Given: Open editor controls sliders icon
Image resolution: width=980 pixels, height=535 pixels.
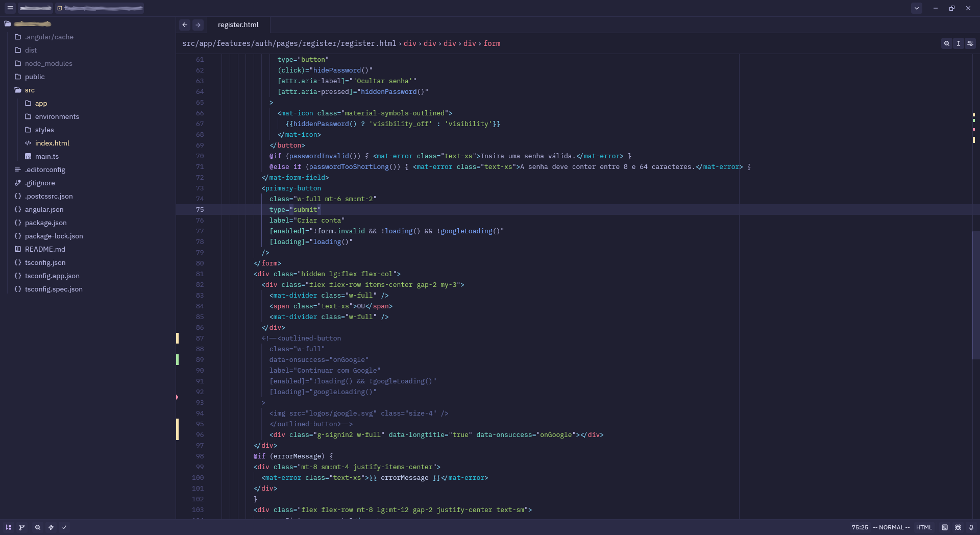Looking at the screenshot, I should coord(970,43).
